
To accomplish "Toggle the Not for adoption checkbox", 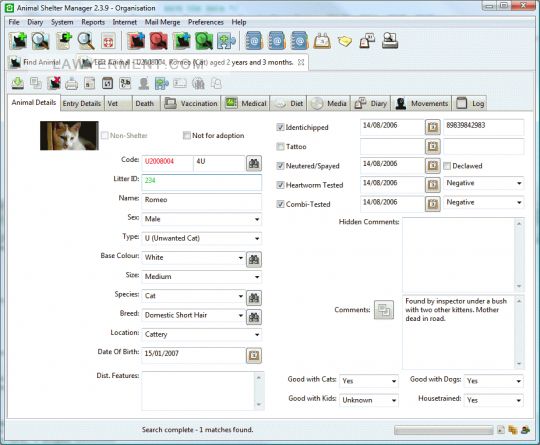I will [187, 135].
